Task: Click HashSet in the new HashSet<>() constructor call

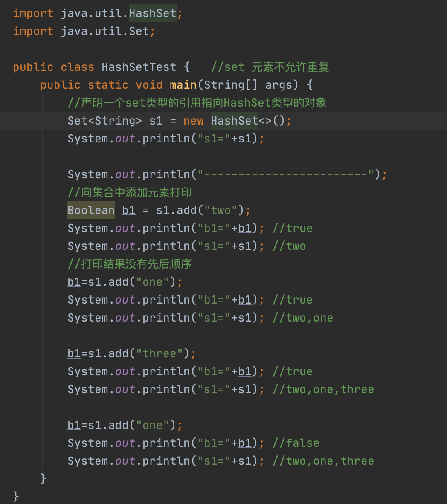Action: pos(234,121)
